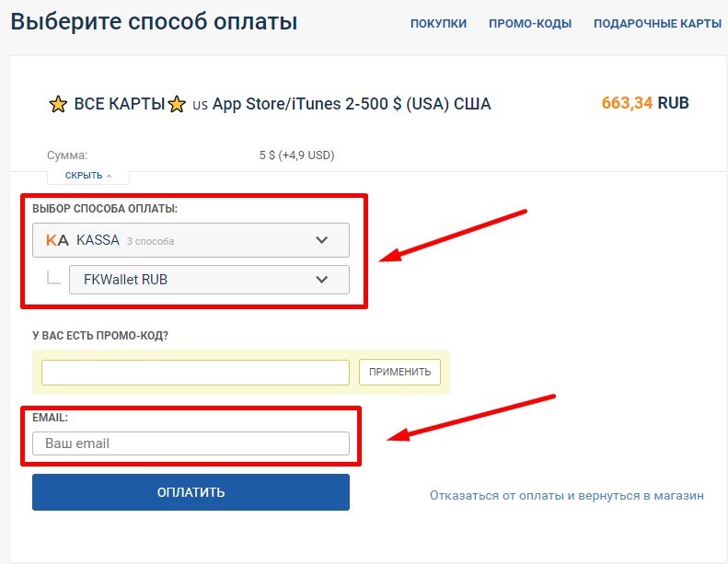Open the FKWallet RUB dropdown arrow
728x564 pixels.
[321, 279]
